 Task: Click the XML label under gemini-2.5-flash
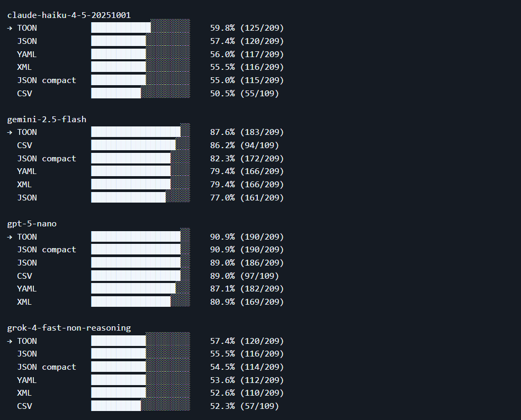pos(23,184)
